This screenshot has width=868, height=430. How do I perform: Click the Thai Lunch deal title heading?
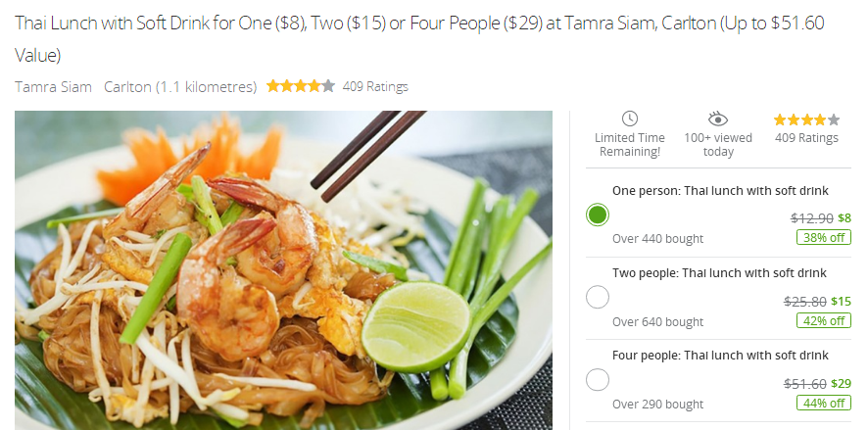(x=419, y=39)
